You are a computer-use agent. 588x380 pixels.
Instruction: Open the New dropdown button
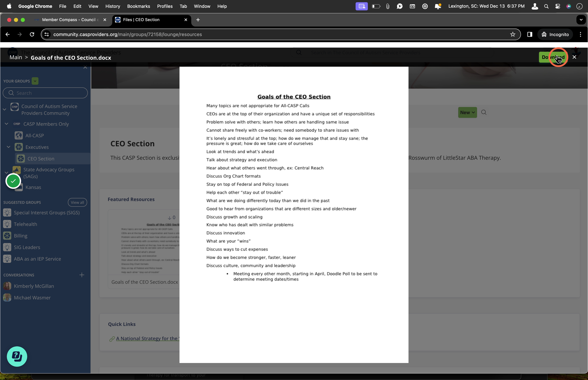[467, 112]
